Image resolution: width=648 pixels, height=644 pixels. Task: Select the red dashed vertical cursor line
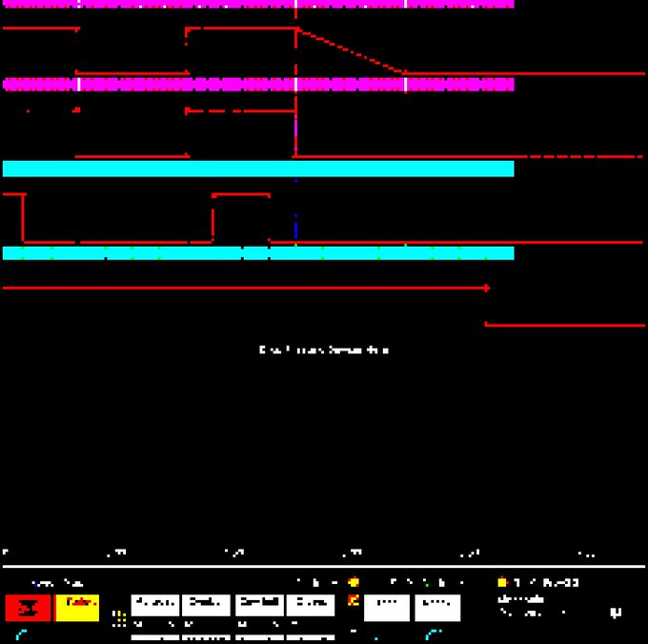coord(296,83)
